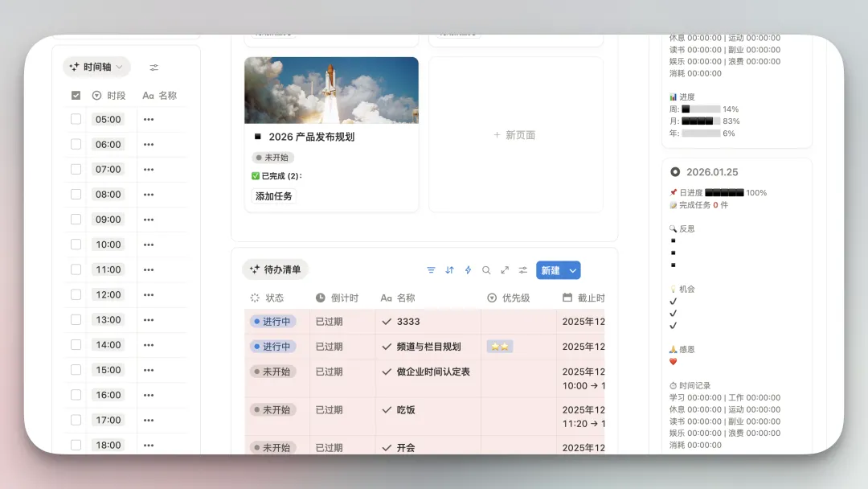Click 做企业时间认定表 task name
868x489 pixels.
433,372
